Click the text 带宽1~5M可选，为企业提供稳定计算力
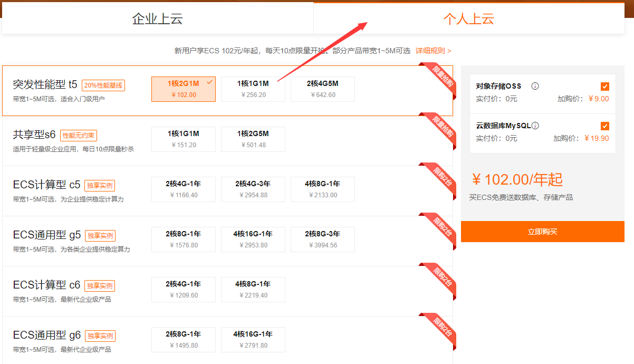Screen dimensions: 634x364 [69, 199]
